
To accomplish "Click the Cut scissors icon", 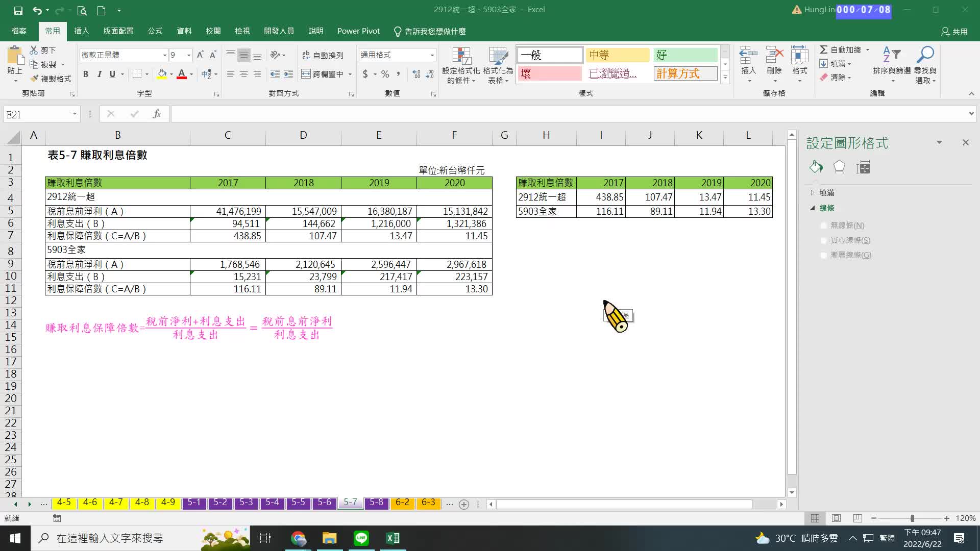I will coord(34,50).
